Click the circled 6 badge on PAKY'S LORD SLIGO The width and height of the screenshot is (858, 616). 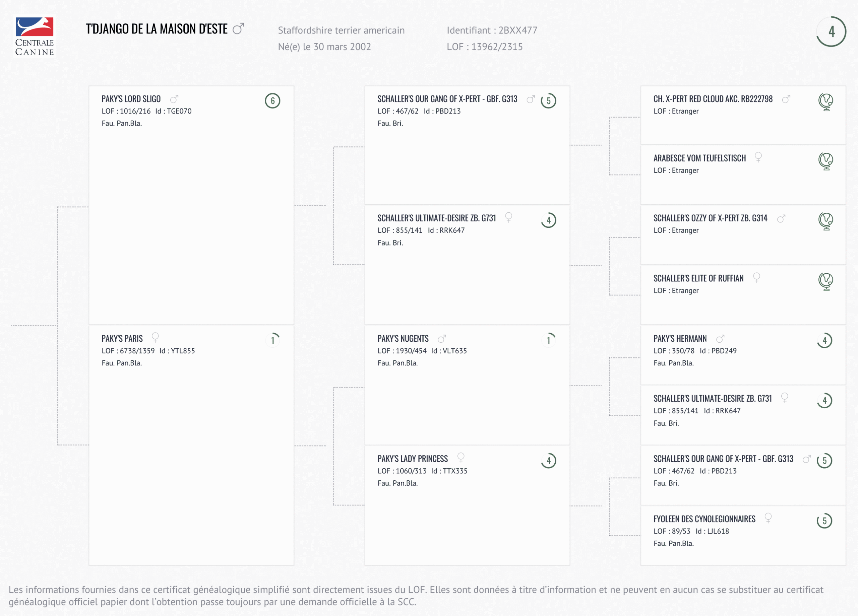(x=272, y=100)
